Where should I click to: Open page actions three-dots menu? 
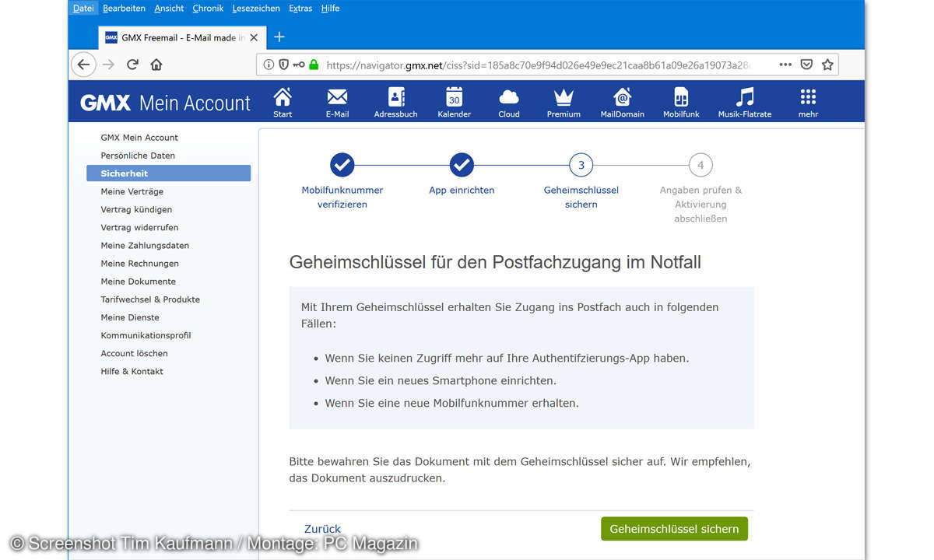click(785, 65)
